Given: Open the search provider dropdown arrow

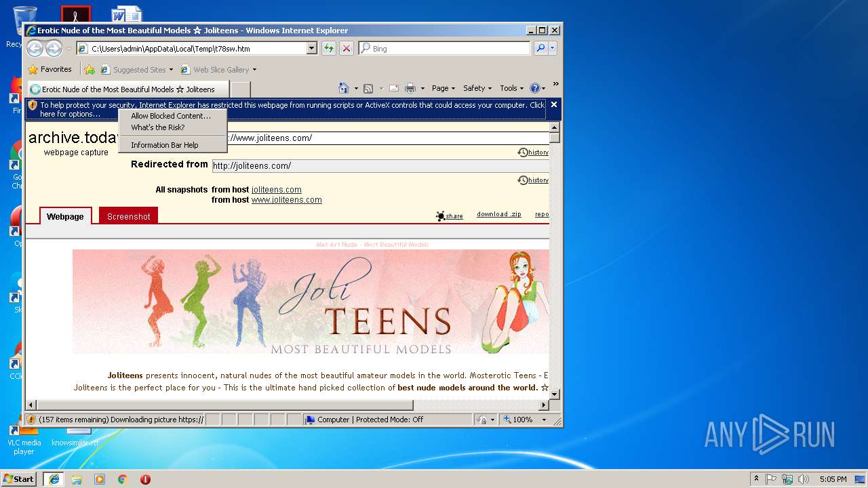Looking at the screenshot, I should tap(553, 48).
